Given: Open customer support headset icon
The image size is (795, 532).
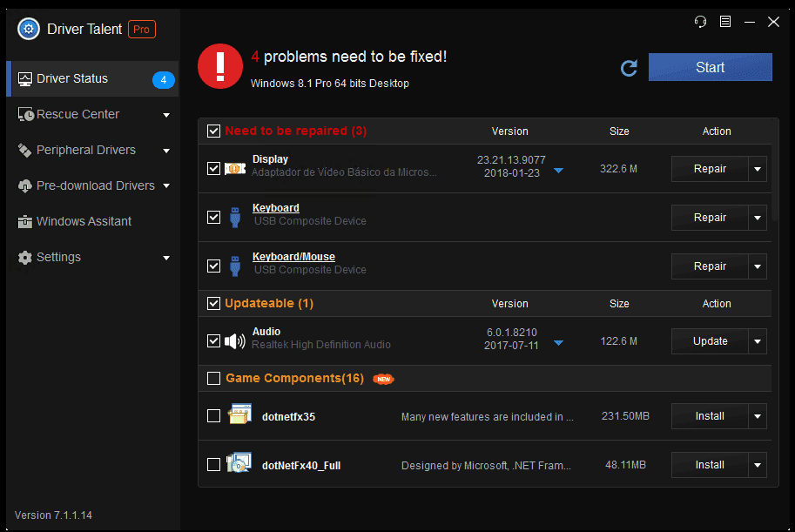Looking at the screenshot, I should click(x=700, y=22).
